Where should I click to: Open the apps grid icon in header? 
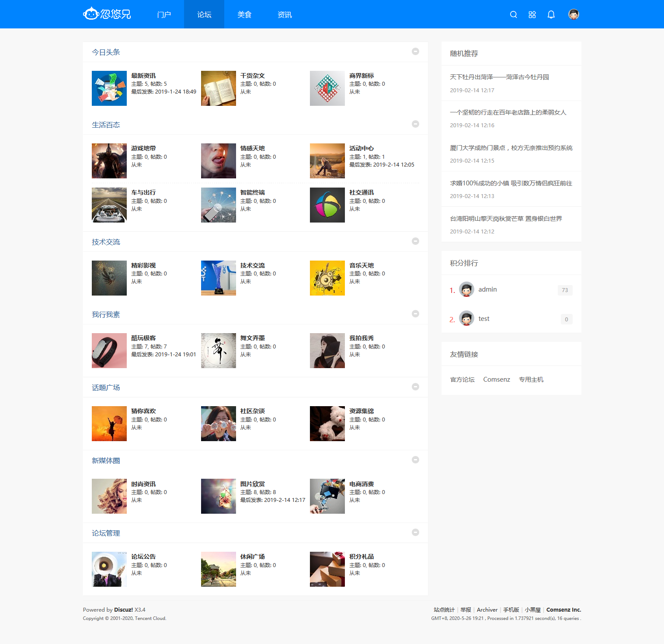(532, 14)
